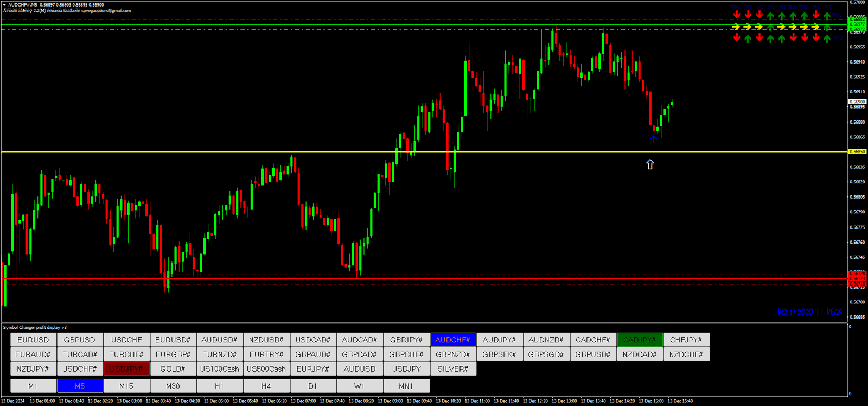Activate the H4 timeframe button
868x406 pixels.
[x=266, y=386]
